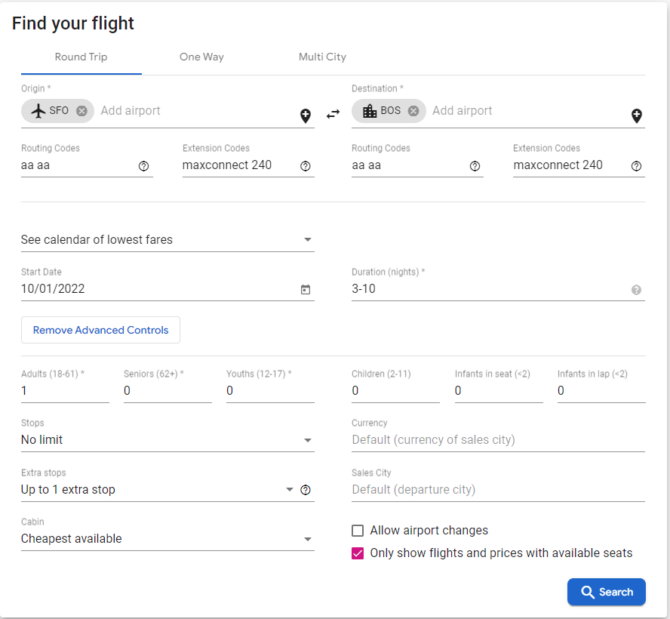This screenshot has width=670, height=619.
Task: Open help for destination Extension Codes
Action: 636,166
